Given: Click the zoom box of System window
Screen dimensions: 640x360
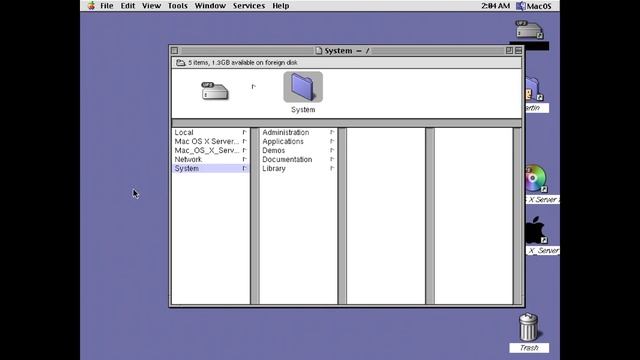Looking at the screenshot, I should point(509,51).
